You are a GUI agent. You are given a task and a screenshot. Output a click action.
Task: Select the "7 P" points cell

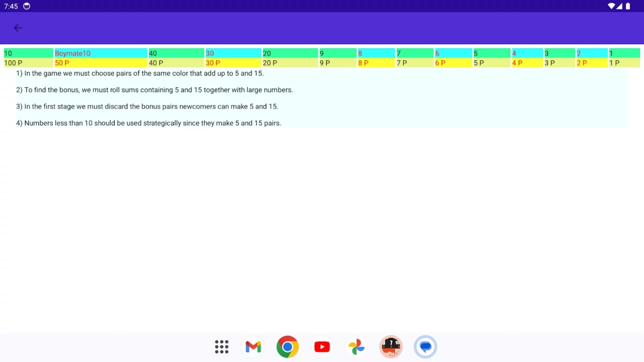point(415,63)
